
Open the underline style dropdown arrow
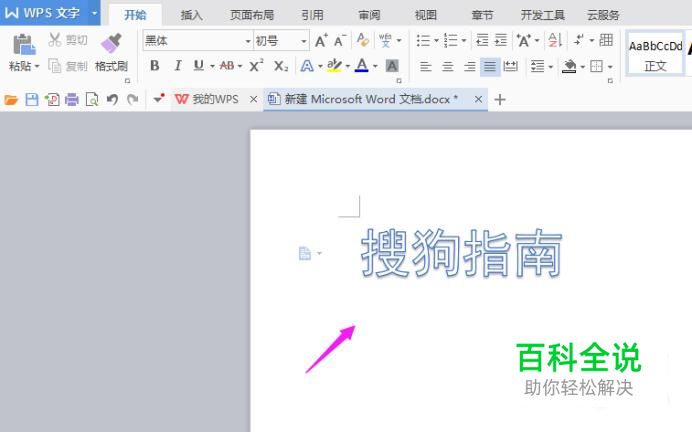212,66
